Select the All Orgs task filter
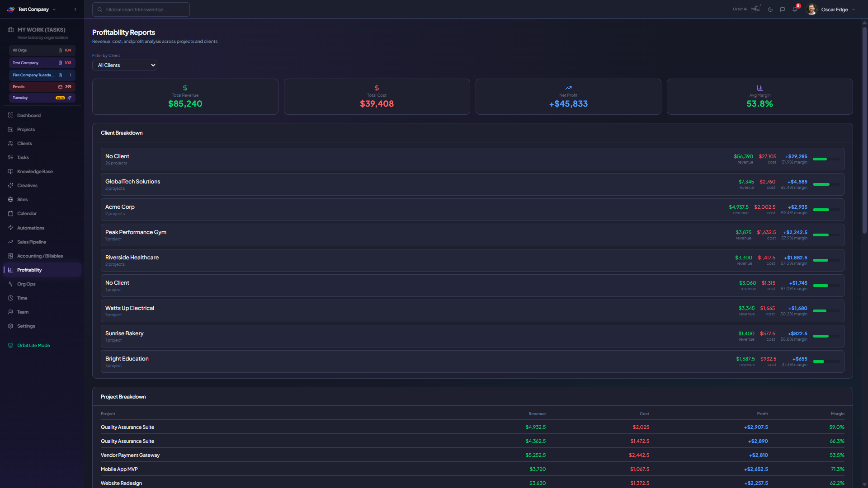This screenshot has height=488, width=868. tap(42, 50)
